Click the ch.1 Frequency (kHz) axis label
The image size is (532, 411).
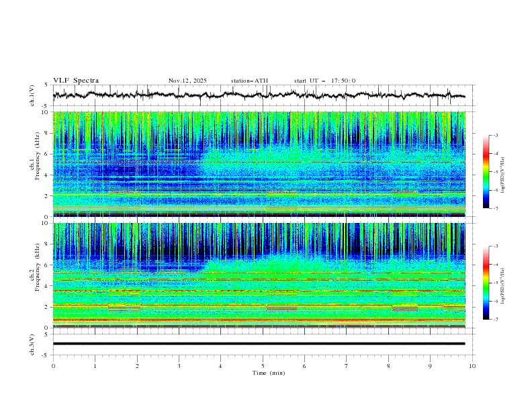click(35, 156)
